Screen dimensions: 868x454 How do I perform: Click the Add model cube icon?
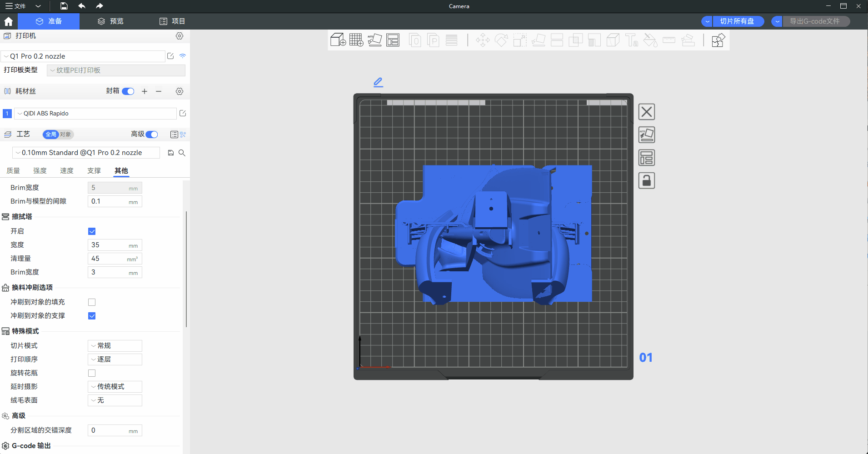[338, 40]
